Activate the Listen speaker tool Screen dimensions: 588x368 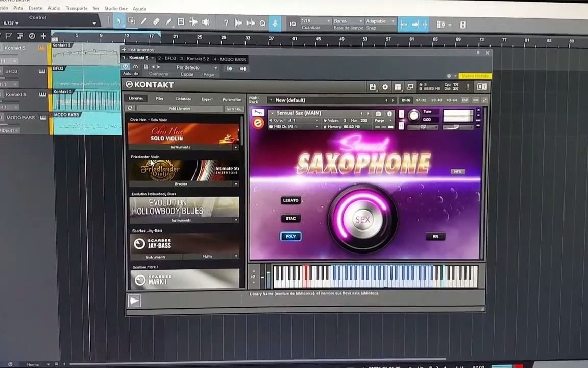206,22
